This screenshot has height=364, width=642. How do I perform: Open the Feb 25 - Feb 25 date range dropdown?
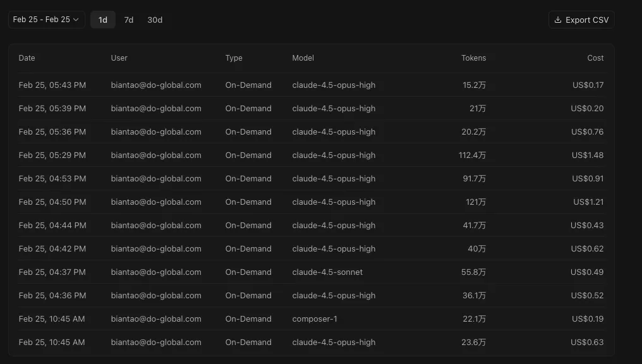(46, 20)
